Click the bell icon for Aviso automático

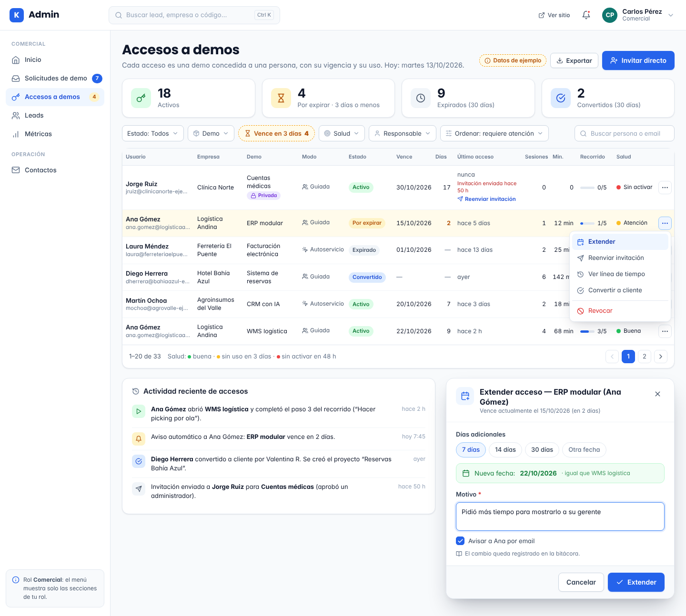tap(139, 439)
